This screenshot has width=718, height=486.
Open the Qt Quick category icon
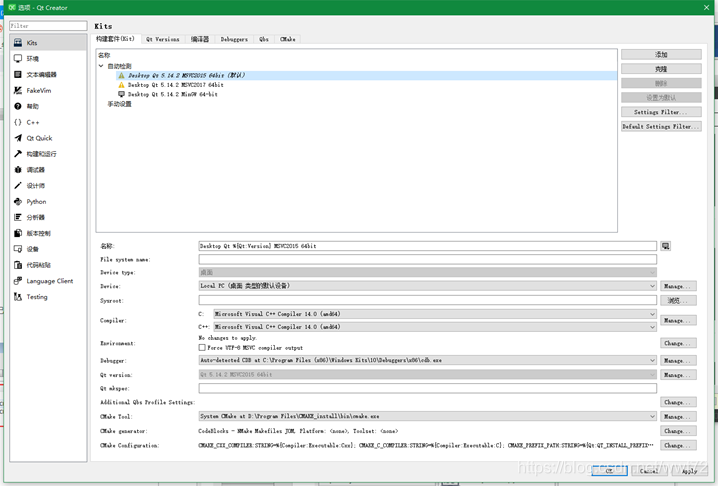coord(18,138)
